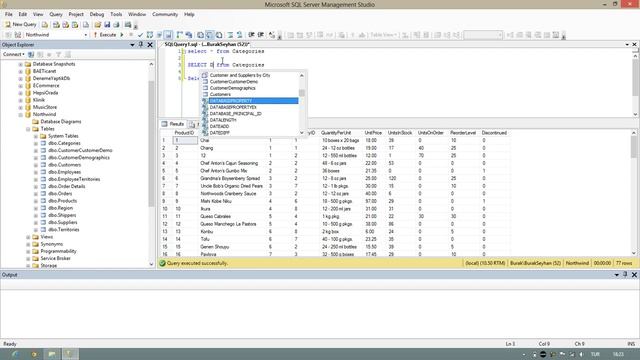Toggle auto-hide pin on Object Explorer
The width and height of the screenshot is (640, 360).
tap(141, 45)
